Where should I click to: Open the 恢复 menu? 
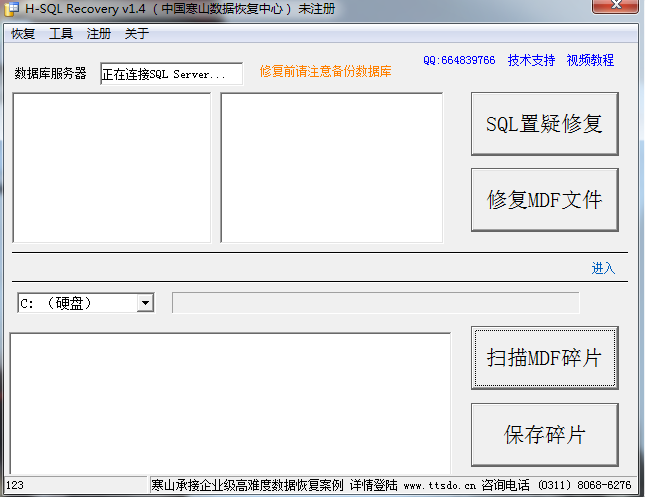tap(23, 34)
